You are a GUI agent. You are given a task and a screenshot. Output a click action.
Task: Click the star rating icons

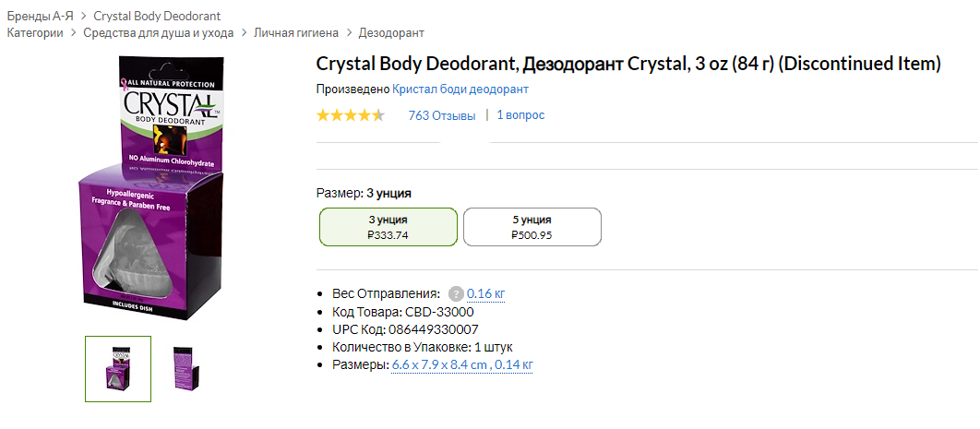tap(351, 115)
